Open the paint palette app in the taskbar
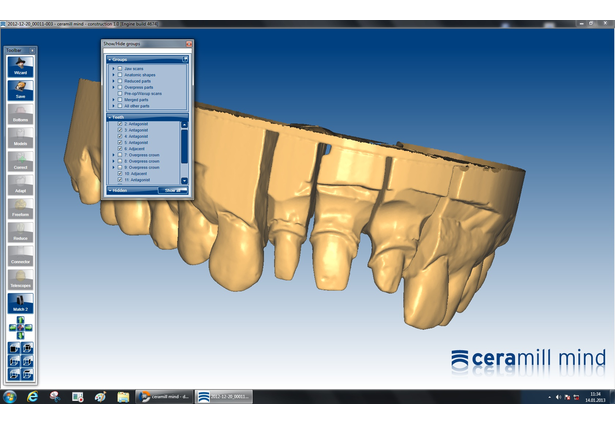The width and height of the screenshot is (615, 424). tap(100, 397)
